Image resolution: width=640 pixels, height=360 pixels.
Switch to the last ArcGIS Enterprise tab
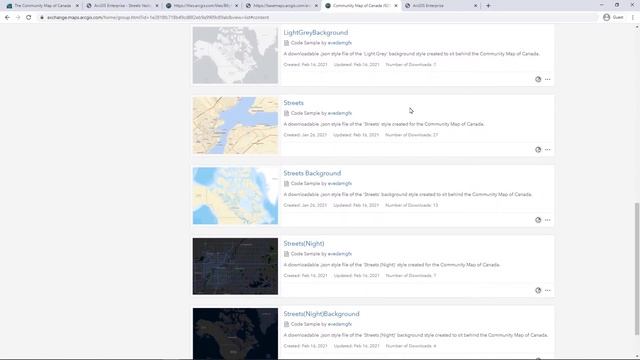pyautogui.click(x=441, y=6)
